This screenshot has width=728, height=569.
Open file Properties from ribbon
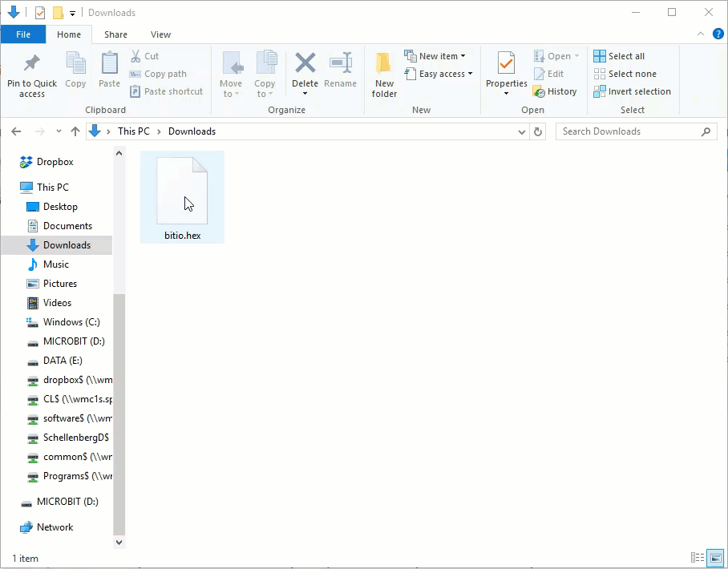tap(506, 67)
